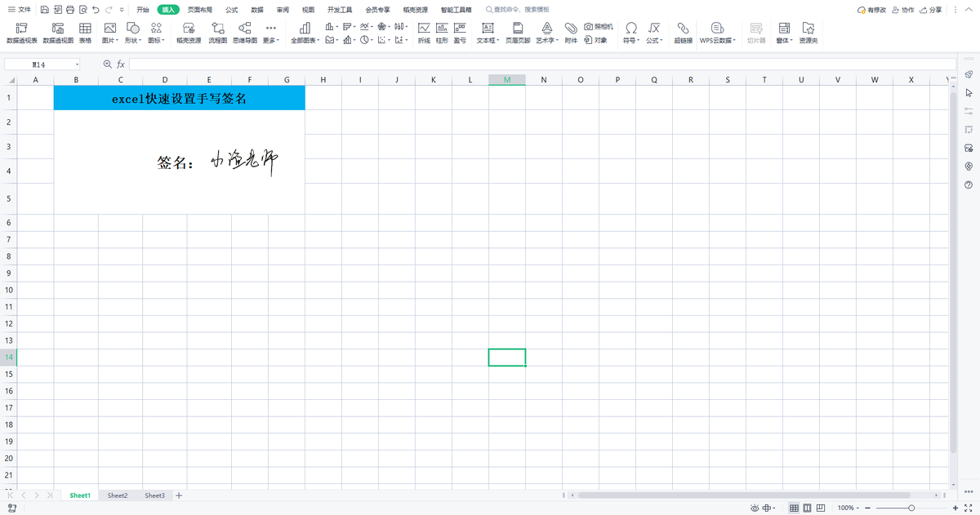980x515 pixels.
Task: Insert a PivotTable (数据透视表)
Action: tap(21, 33)
